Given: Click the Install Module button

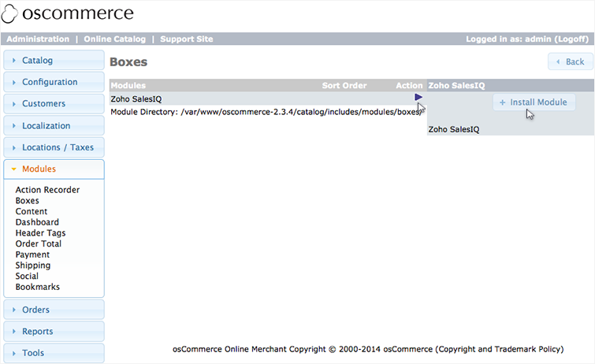Looking at the screenshot, I should click(534, 102).
